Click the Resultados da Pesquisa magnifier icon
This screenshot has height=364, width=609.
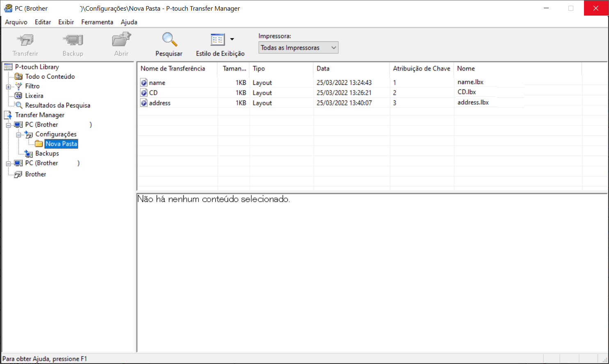pos(18,105)
